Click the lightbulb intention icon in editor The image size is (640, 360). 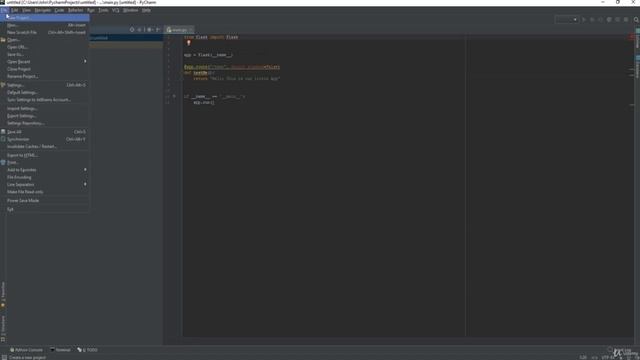click(189, 43)
